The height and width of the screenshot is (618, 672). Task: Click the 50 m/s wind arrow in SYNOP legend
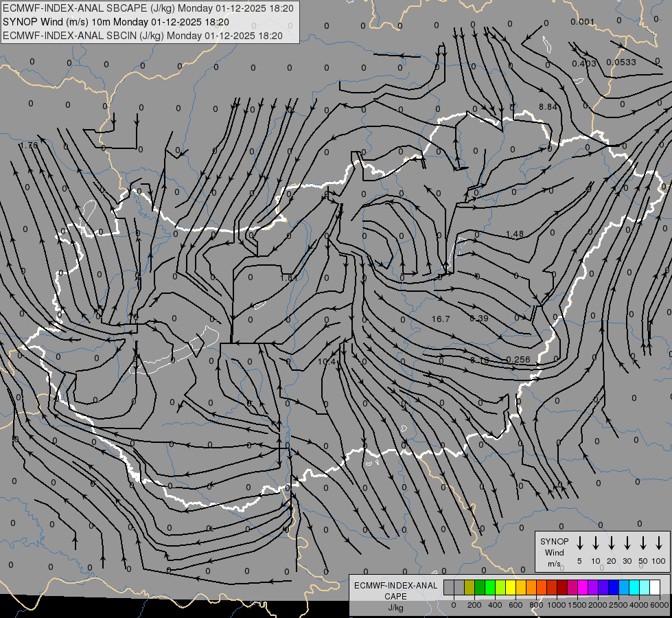coord(643,543)
